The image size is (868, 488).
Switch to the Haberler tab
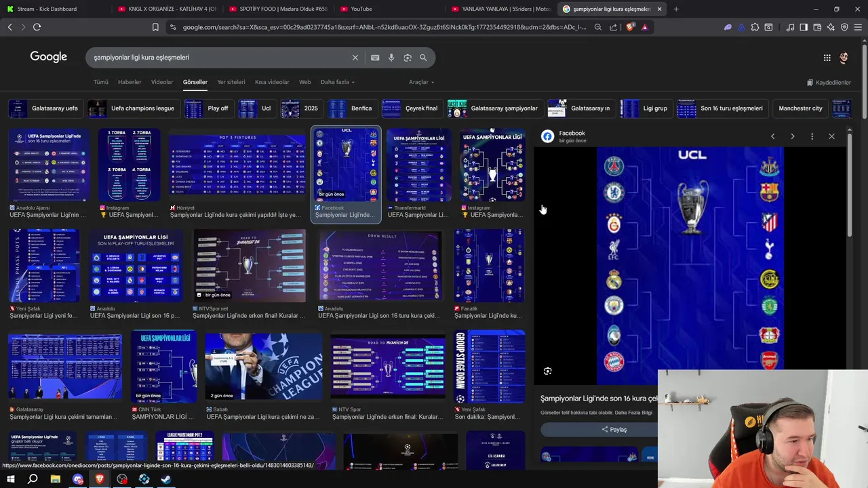pos(130,82)
